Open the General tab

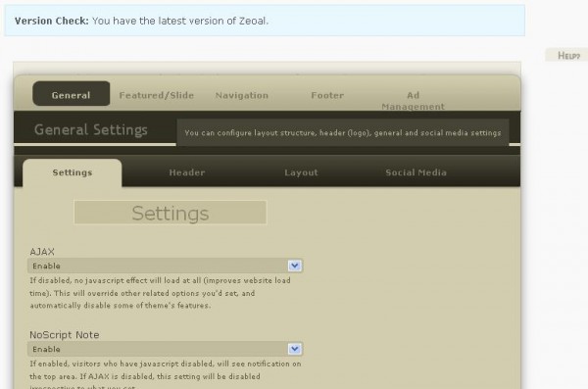click(72, 94)
